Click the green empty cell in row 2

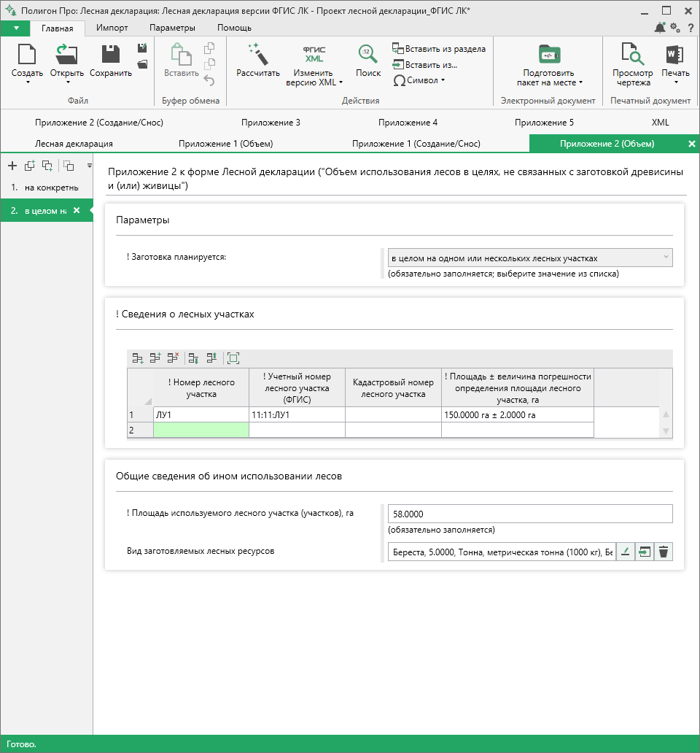click(x=201, y=430)
